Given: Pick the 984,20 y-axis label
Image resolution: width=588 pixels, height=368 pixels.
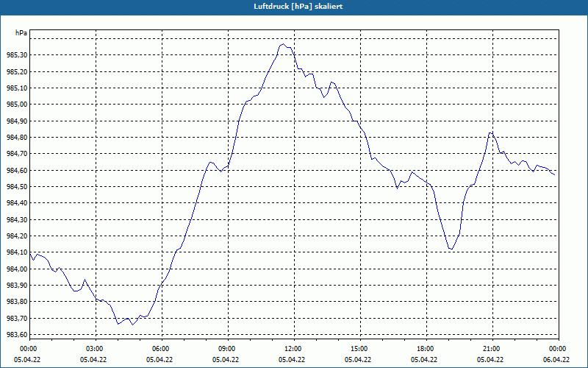Looking at the screenshot, I should (17, 236).
